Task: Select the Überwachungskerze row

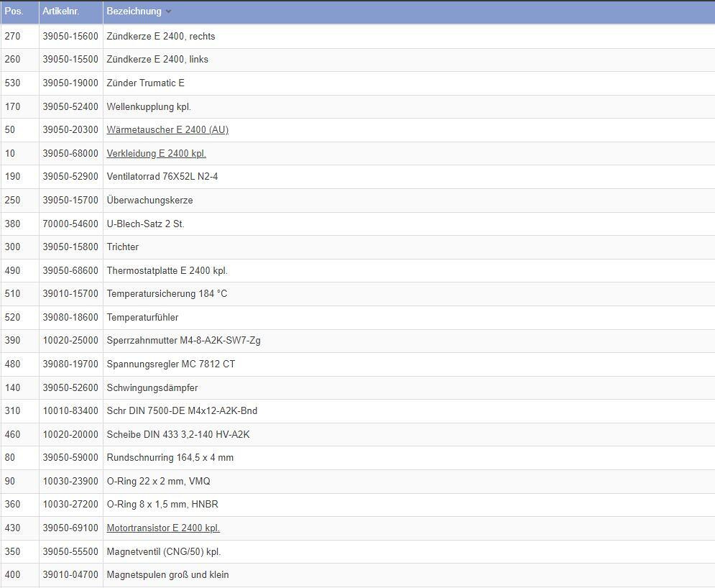Action: point(149,201)
